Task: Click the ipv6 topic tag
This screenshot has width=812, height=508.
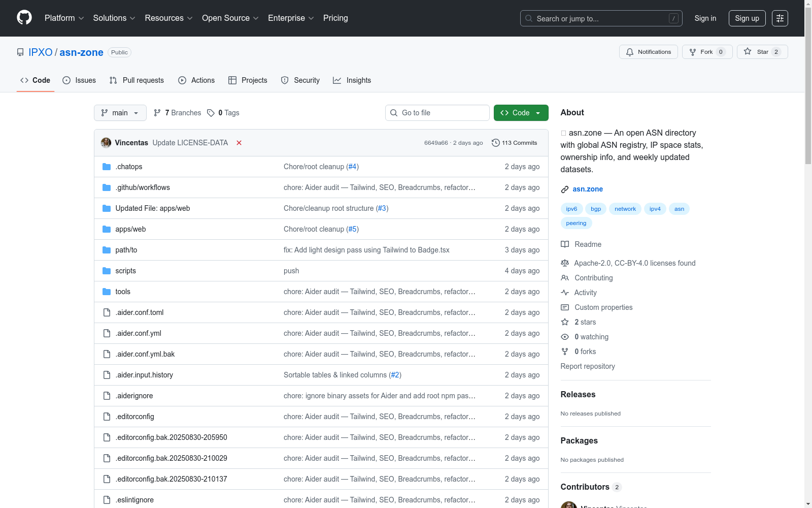Action: 571,209
